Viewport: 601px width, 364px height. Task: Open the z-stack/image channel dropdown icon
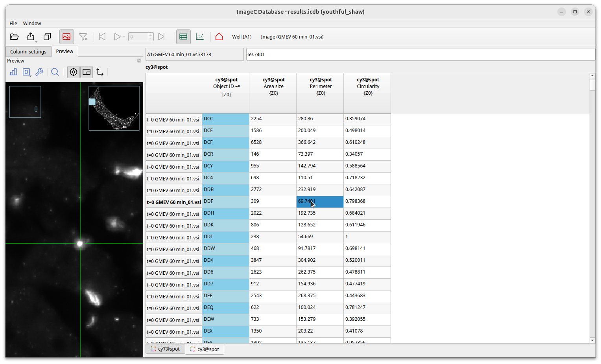tap(27, 72)
